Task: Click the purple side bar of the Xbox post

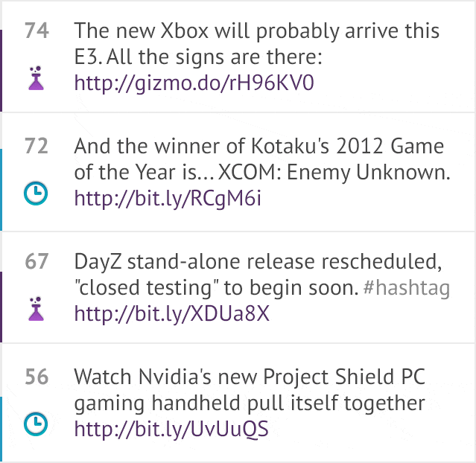Action: (1, 71)
